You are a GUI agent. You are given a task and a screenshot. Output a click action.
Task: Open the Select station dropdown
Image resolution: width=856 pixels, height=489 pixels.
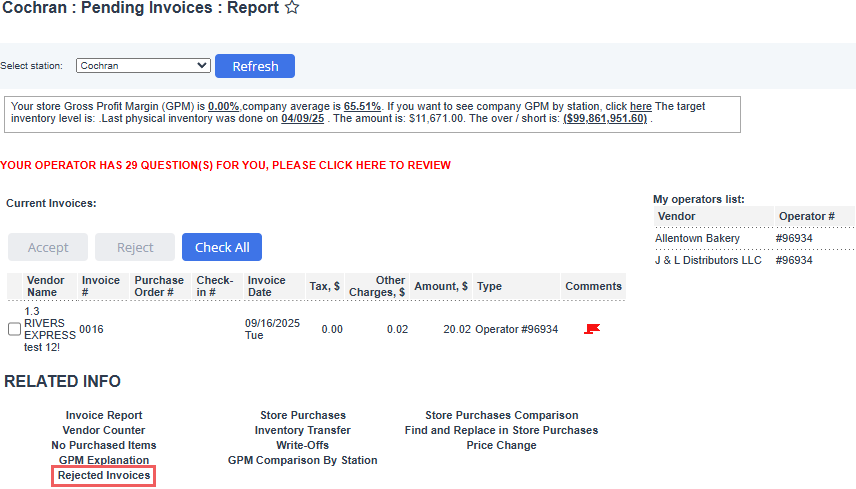(143, 66)
